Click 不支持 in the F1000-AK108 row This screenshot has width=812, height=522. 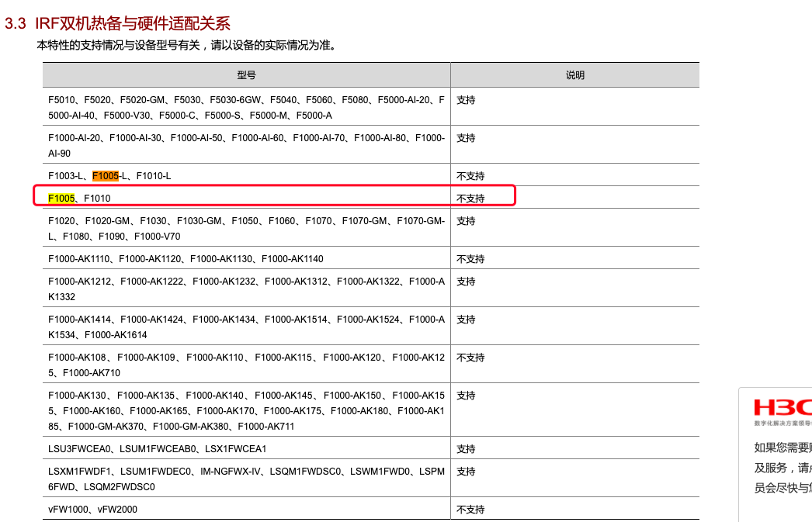coord(470,358)
